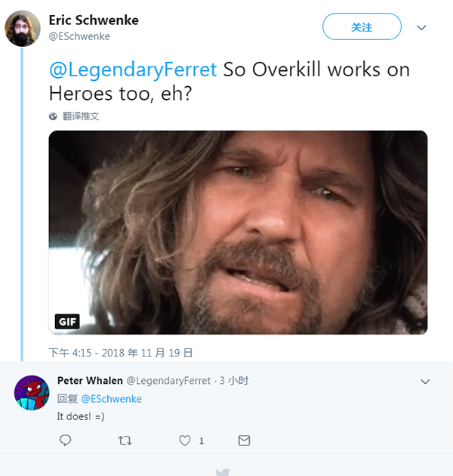Play the bearded man GIF
Viewport: 453px width, 476px height.
(x=238, y=233)
